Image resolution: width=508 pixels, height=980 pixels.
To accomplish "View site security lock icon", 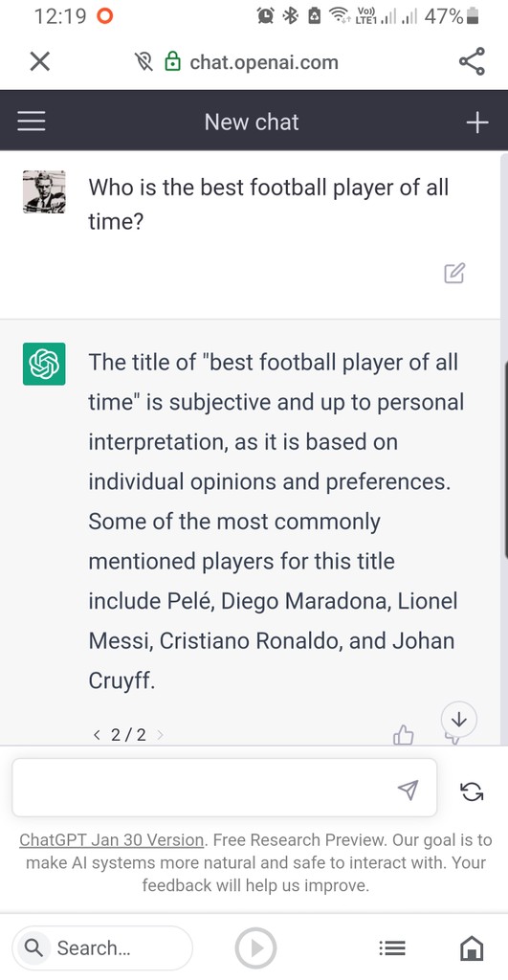I will (x=172, y=61).
